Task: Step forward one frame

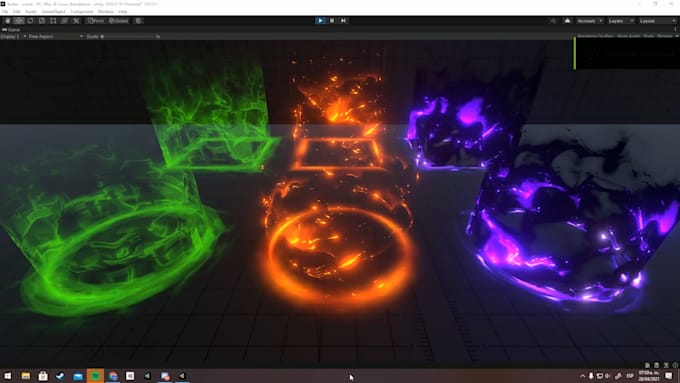Action: point(343,21)
